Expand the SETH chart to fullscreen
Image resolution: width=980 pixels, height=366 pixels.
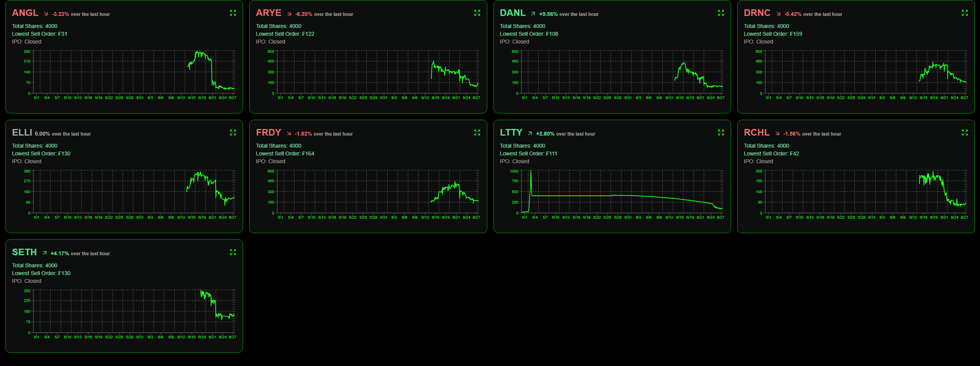(x=233, y=252)
